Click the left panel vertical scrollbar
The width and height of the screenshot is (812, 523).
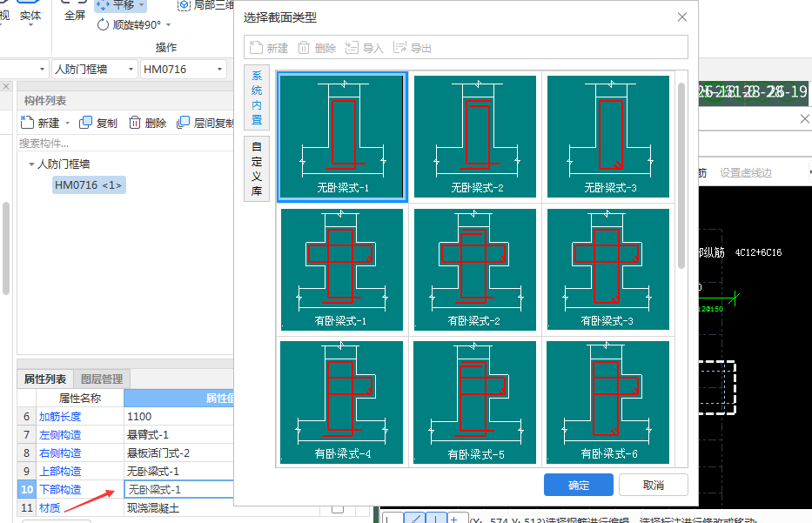[x=6, y=249]
